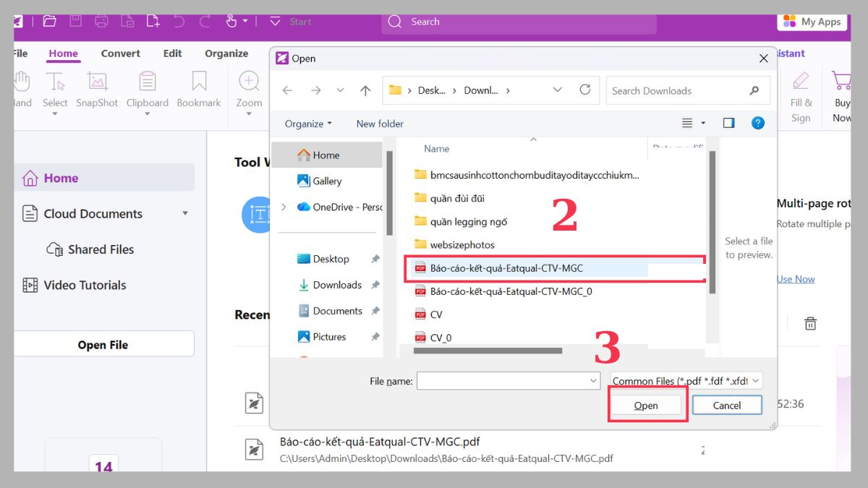Click the delete icon next to recent files

click(x=810, y=323)
